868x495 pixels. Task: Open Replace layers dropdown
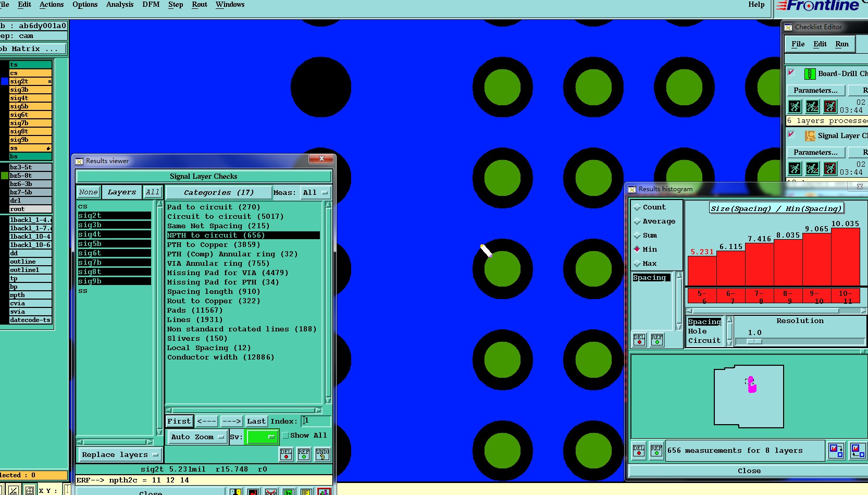pyautogui.click(x=119, y=455)
